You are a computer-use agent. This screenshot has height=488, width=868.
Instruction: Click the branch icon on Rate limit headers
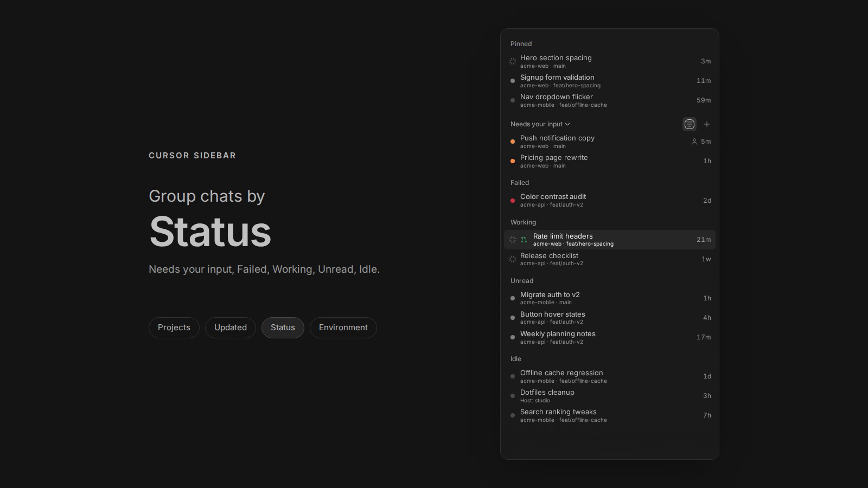tap(524, 240)
